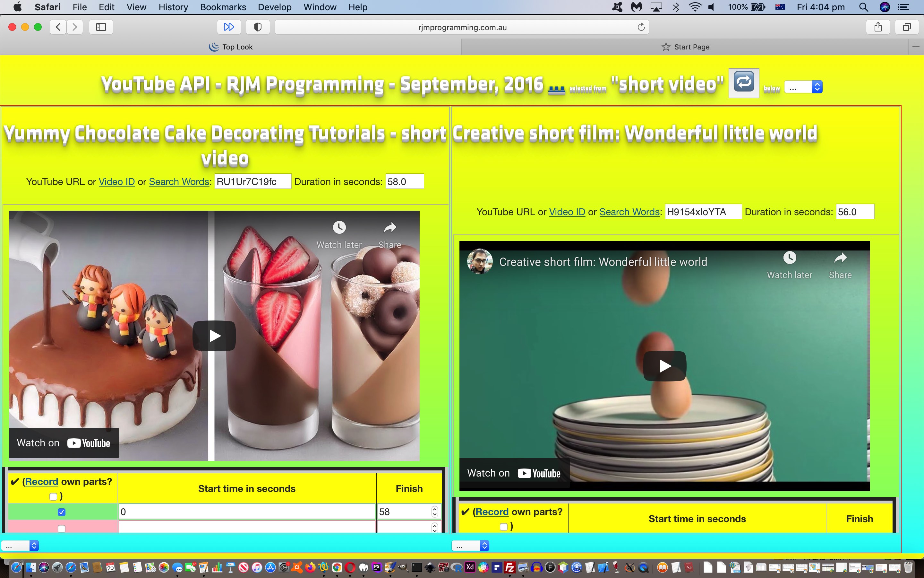Click the left table's Record link

pos(42,482)
